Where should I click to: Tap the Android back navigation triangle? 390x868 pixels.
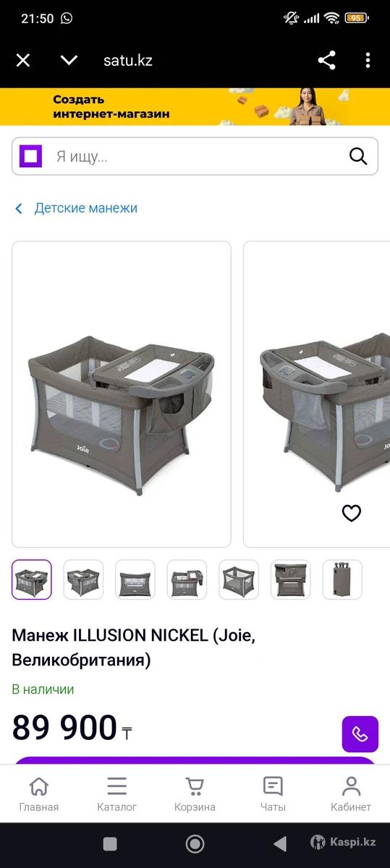click(x=280, y=843)
